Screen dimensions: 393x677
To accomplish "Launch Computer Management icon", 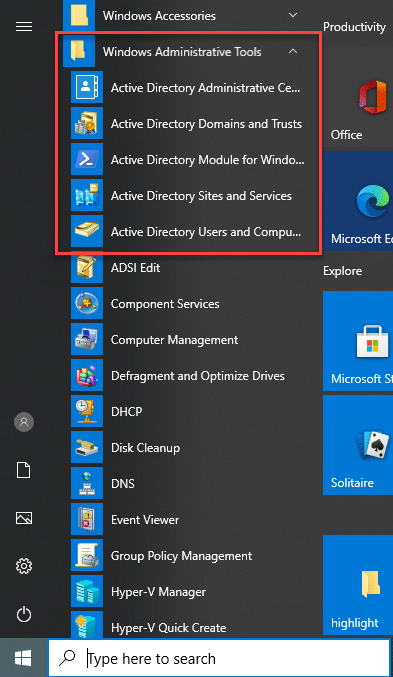I will coord(87,339).
